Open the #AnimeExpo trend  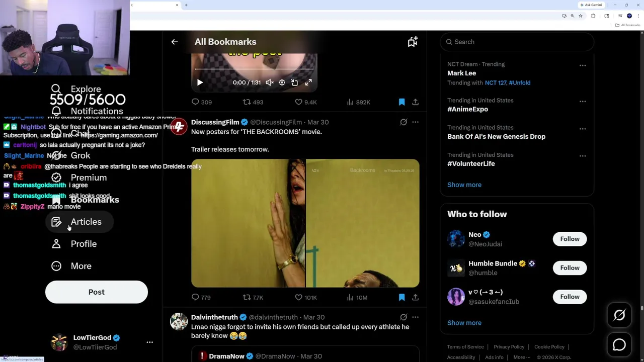point(467,109)
